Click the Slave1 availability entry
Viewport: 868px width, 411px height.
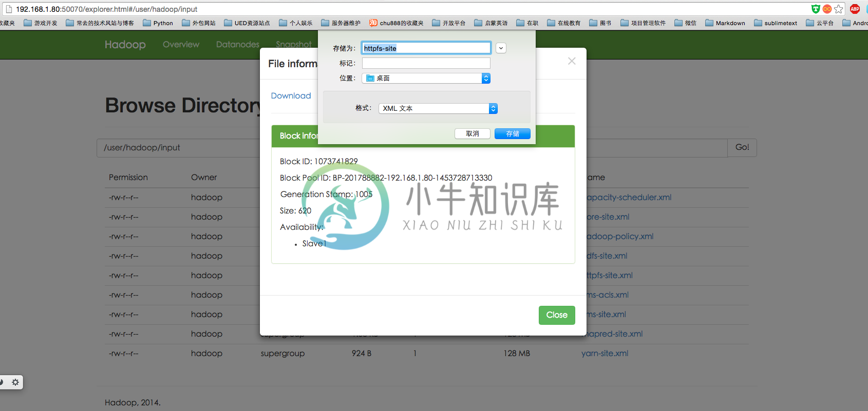pos(314,244)
